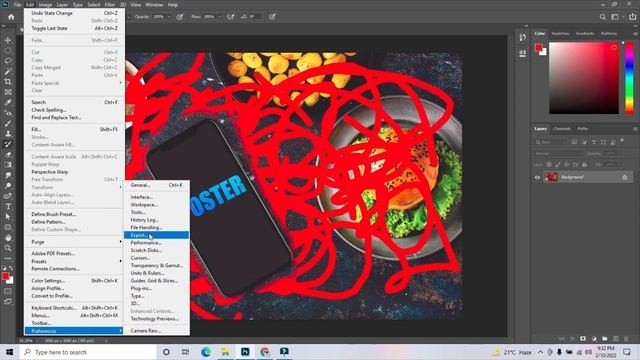The height and width of the screenshot is (360, 640).
Task: Open the Filter menu in menu bar
Action: 110,5
